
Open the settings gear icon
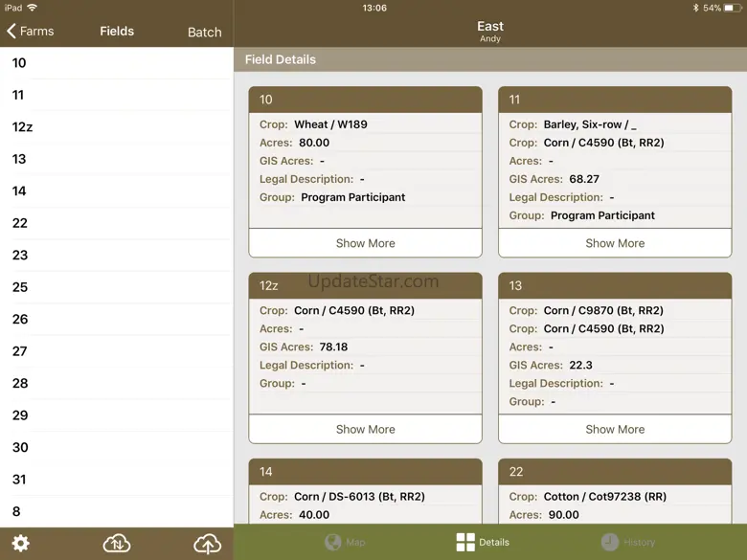click(20, 544)
